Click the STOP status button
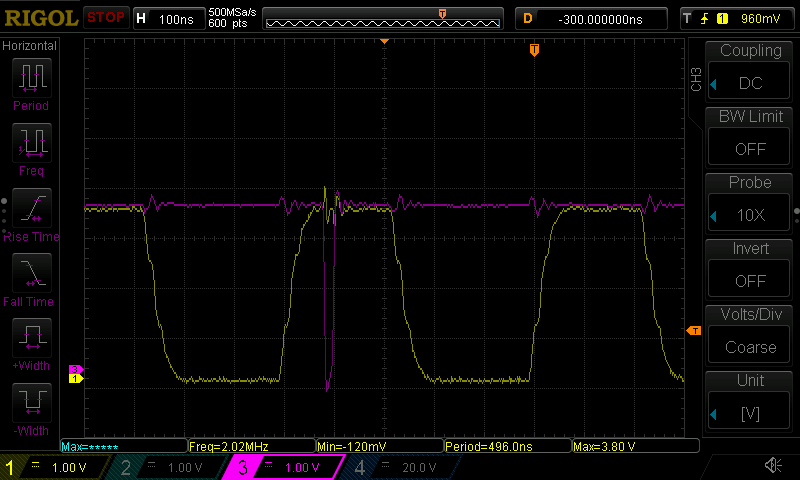The image size is (800, 480). click(x=105, y=18)
